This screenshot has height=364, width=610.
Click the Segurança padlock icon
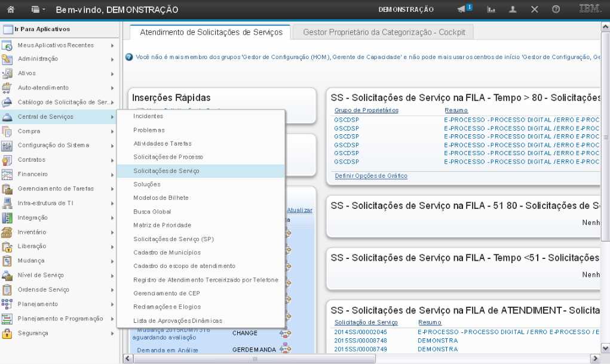[7, 333]
